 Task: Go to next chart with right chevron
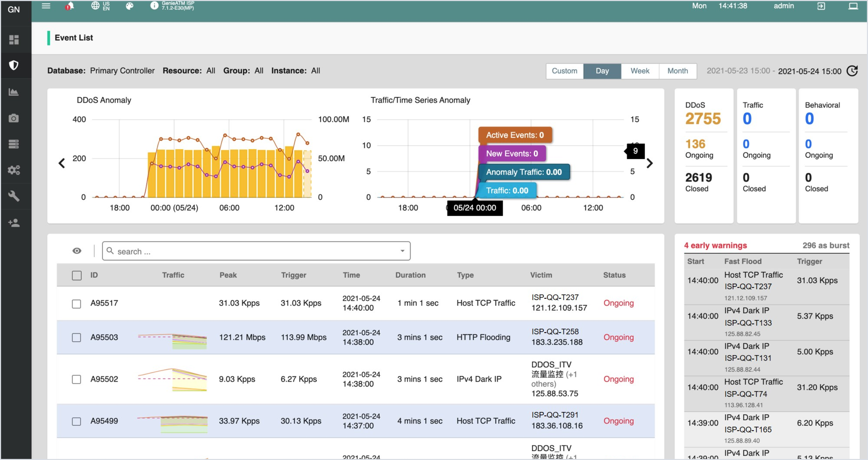click(650, 163)
